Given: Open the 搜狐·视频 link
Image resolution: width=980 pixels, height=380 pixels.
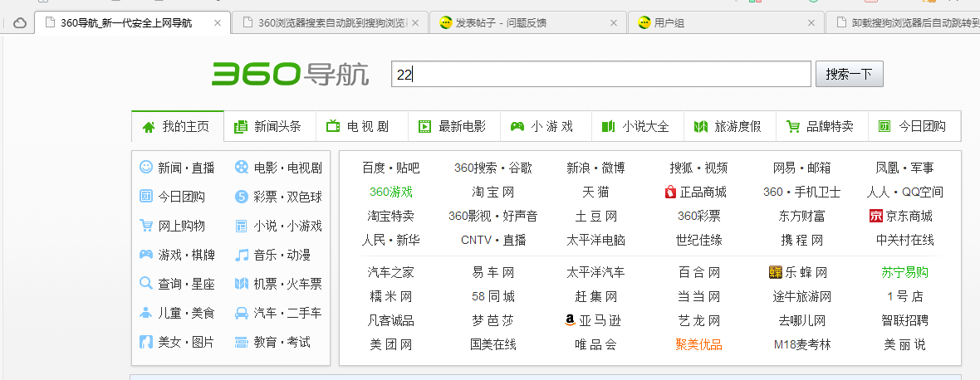Looking at the screenshot, I should [698, 168].
